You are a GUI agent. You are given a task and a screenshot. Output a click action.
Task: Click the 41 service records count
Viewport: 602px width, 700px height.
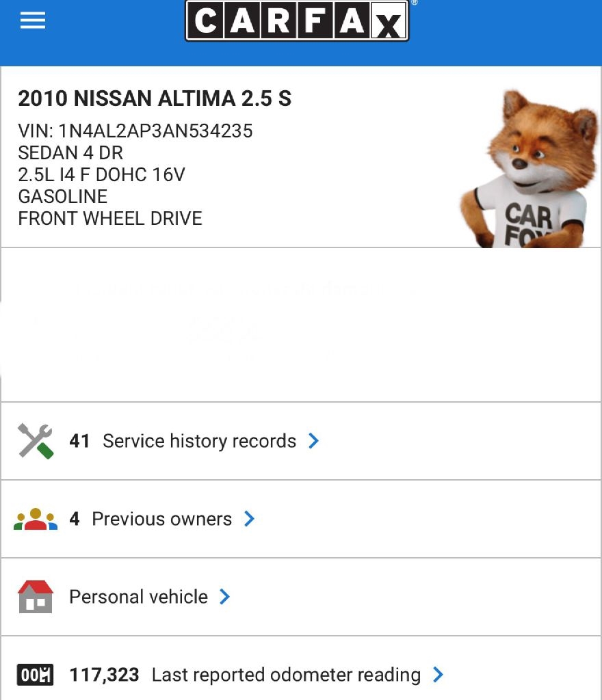[79, 441]
